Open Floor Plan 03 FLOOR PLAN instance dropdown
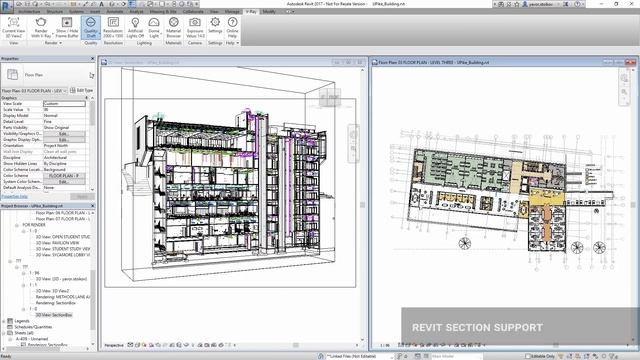 (x=34, y=91)
